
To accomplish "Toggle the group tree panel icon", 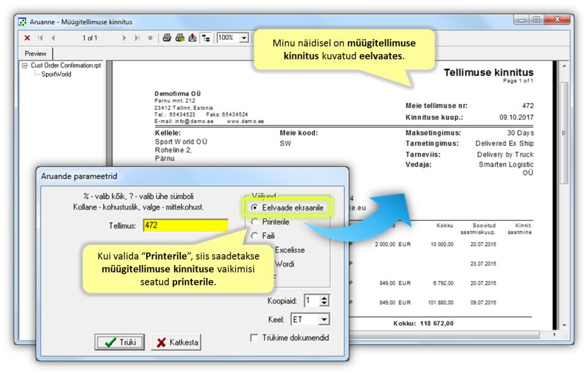I will tap(206, 38).
